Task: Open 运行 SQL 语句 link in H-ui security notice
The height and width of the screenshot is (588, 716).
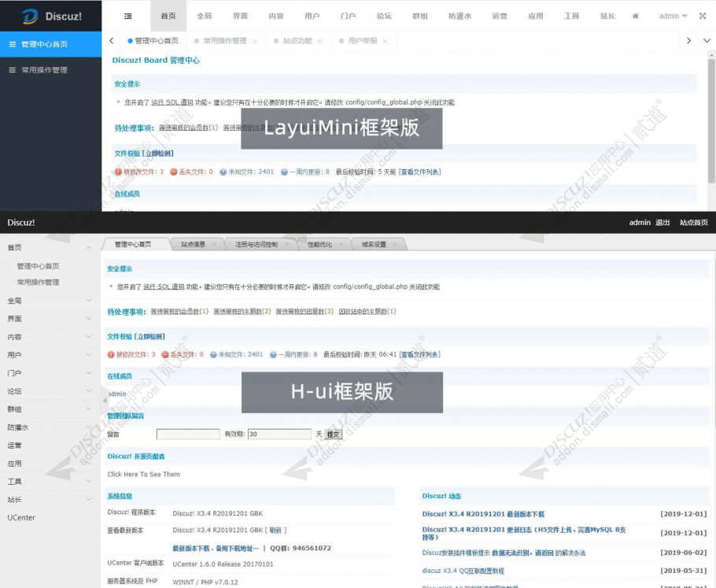Action: coord(164,287)
